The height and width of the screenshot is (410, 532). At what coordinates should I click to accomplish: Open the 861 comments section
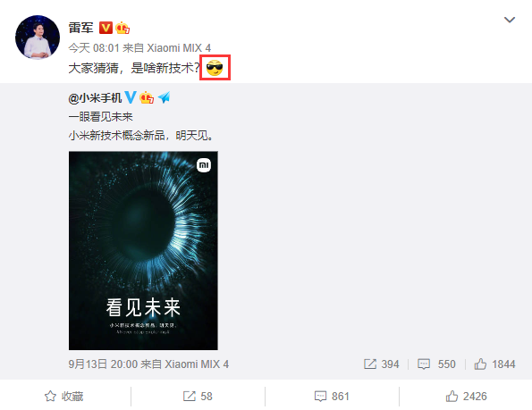pyautogui.click(x=332, y=396)
